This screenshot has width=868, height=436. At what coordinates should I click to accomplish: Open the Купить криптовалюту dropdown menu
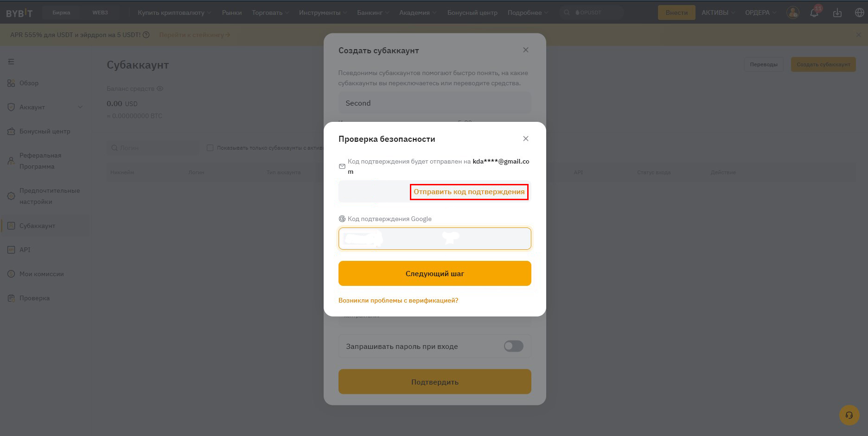coord(174,13)
